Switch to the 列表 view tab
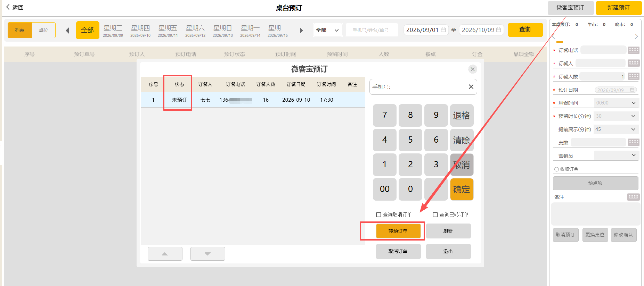 [20, 30]
